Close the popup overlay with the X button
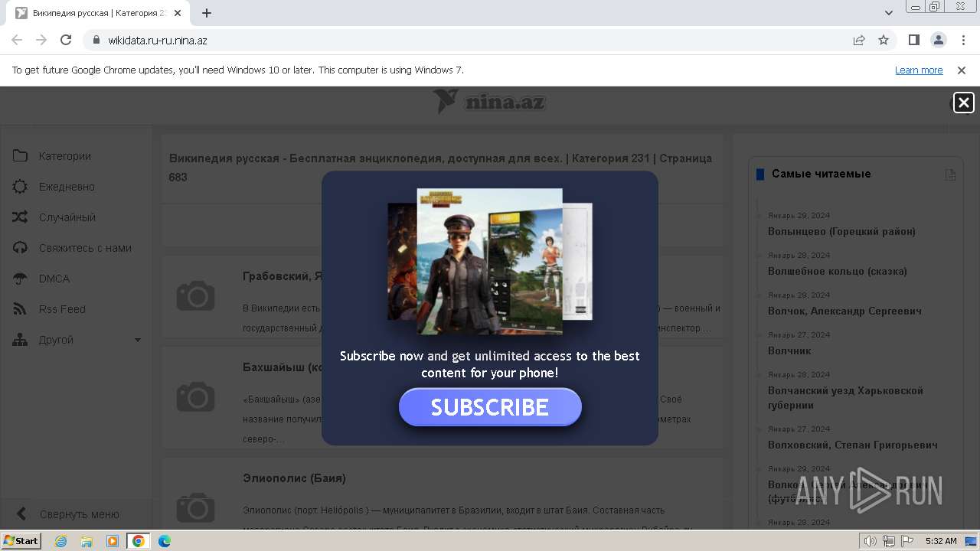This screenshot has width=980, height=551. (963, 103)
